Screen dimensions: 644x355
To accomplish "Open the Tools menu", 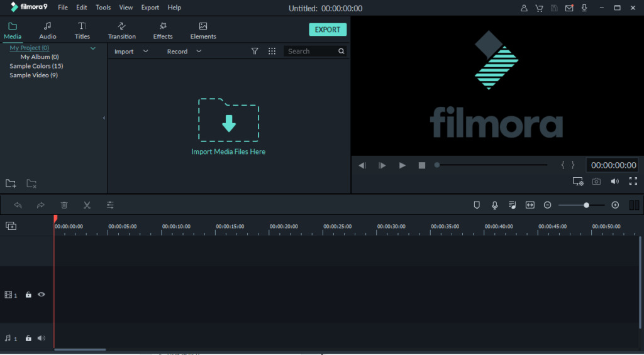I will point(103,8).
